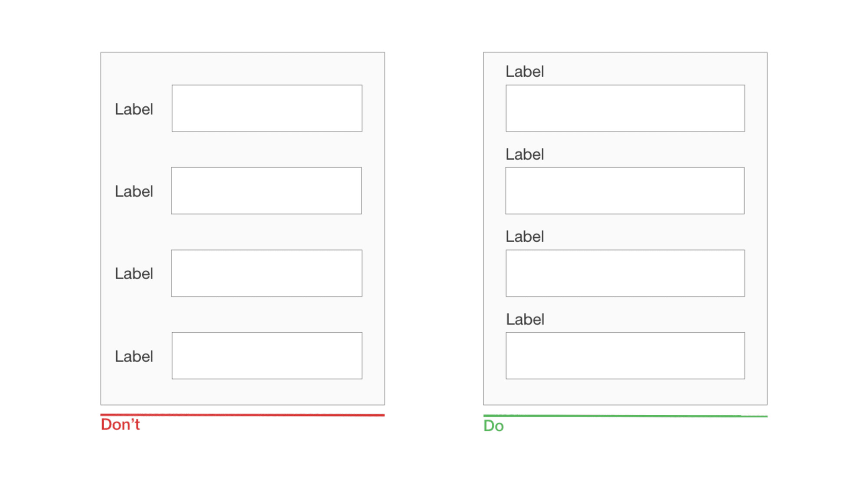The image size is (868, 485).
Task: Click the second left-aligned Label in the Don't form
Action: tap(134, 191)
